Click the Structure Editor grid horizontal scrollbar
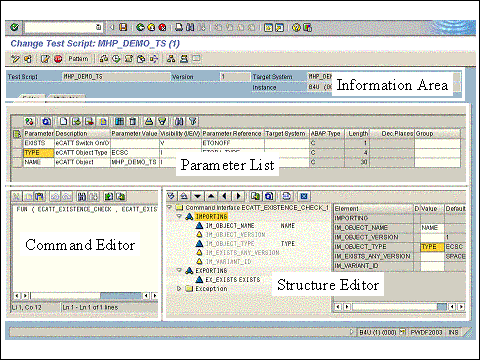This screenshot has height=360, width=480. (399, 307)
